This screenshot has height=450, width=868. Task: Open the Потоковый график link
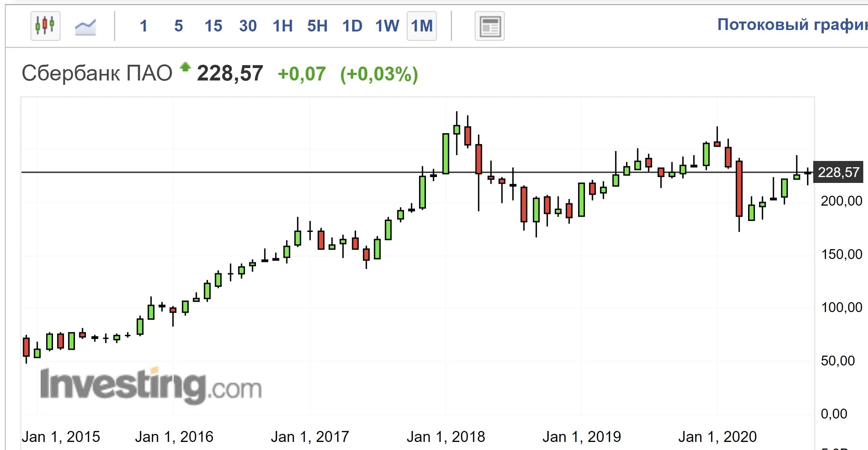click(x=792, y=25)
